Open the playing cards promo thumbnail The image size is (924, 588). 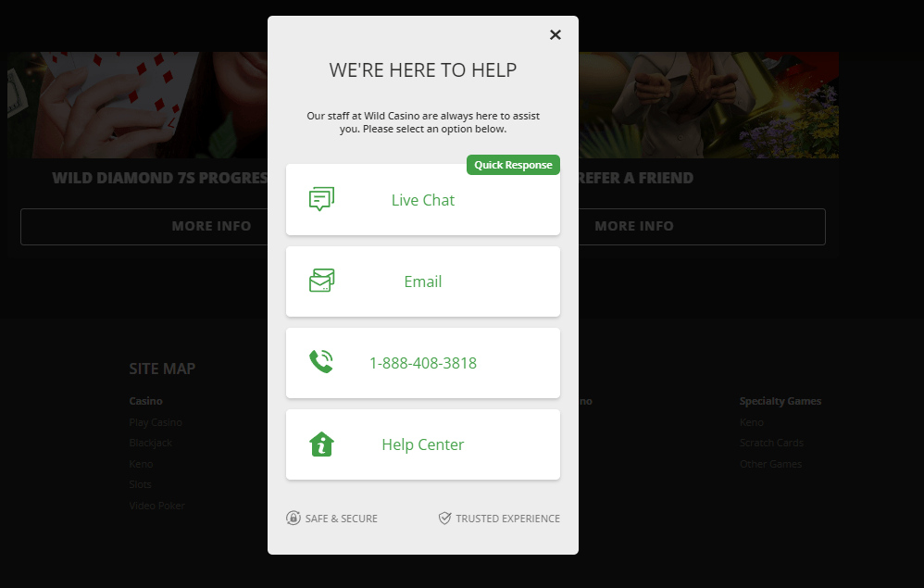coord(137,105)
